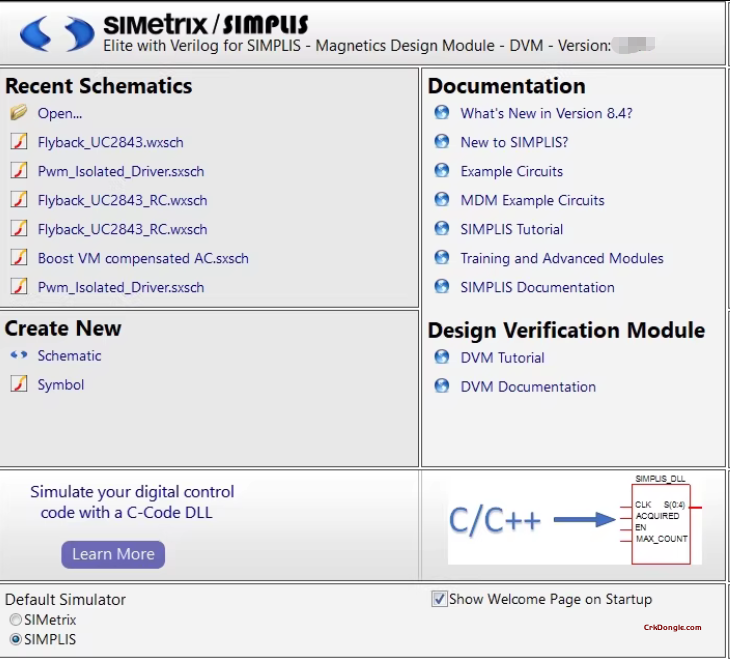Follow the New to SIMPLIS? link
This screenshot has height=660, width=730.
tap(514, 142)
